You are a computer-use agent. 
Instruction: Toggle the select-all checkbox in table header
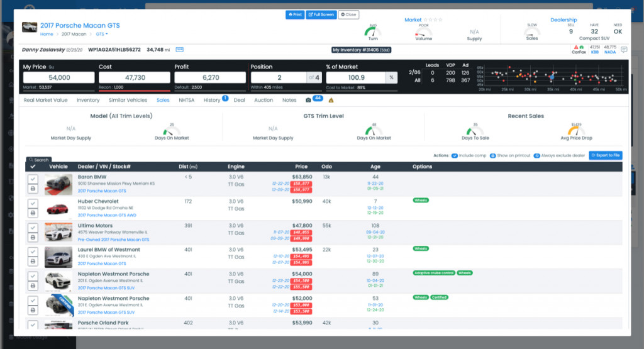click(x=33, y=167)
